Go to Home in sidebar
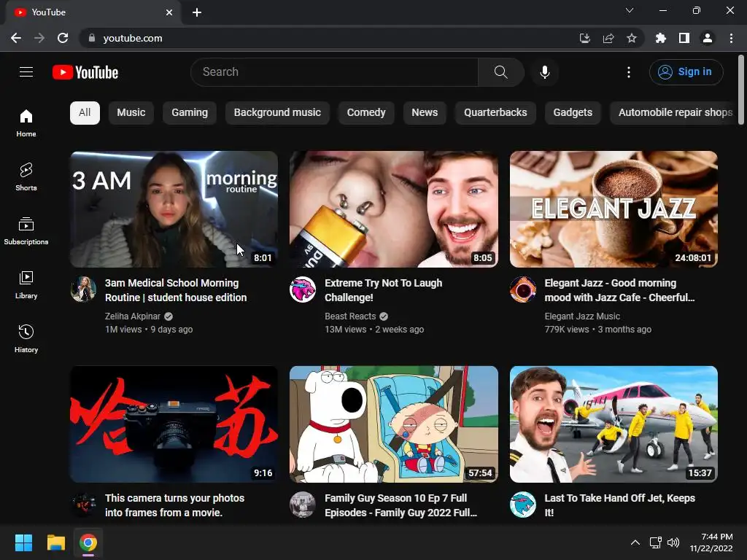Image resolution: width=747 pixels, height=560 pixels. point(26,122)
